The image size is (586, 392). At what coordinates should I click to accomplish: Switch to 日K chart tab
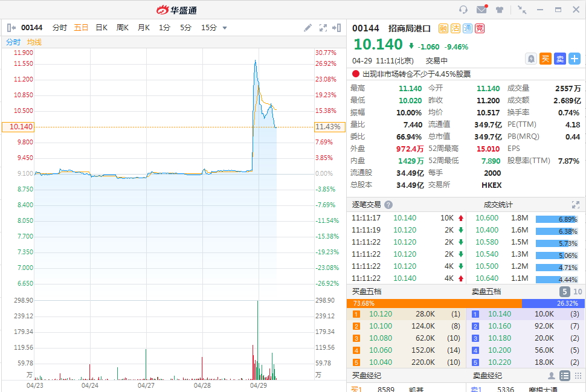[x=101, y=28]
